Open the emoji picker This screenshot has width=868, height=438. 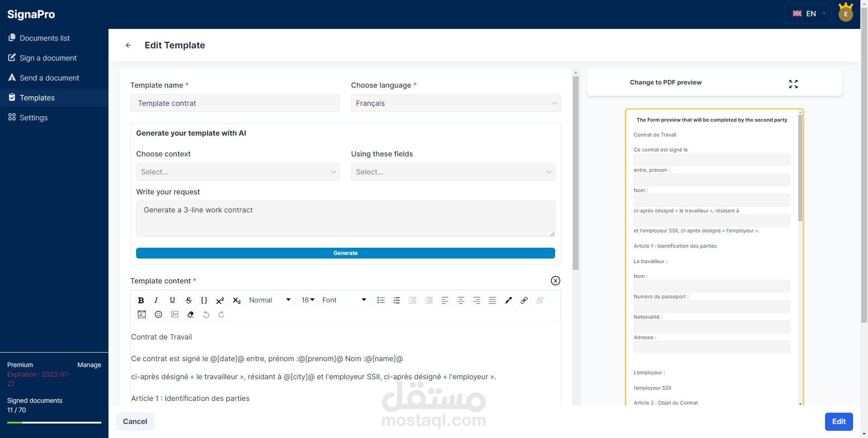pos(158,315)
